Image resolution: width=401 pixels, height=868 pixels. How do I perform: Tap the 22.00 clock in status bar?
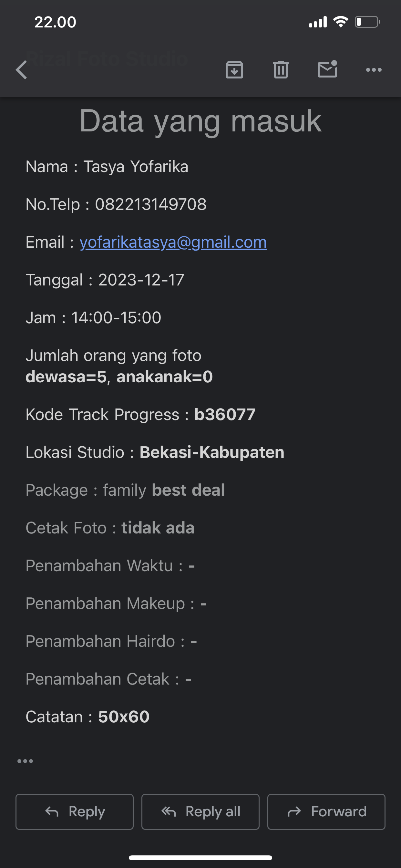[x=55, y=22]
